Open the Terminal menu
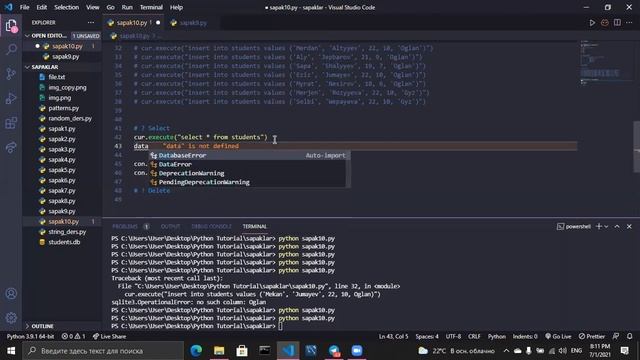This screenshot has height=360, width=640. coord(151,7)
